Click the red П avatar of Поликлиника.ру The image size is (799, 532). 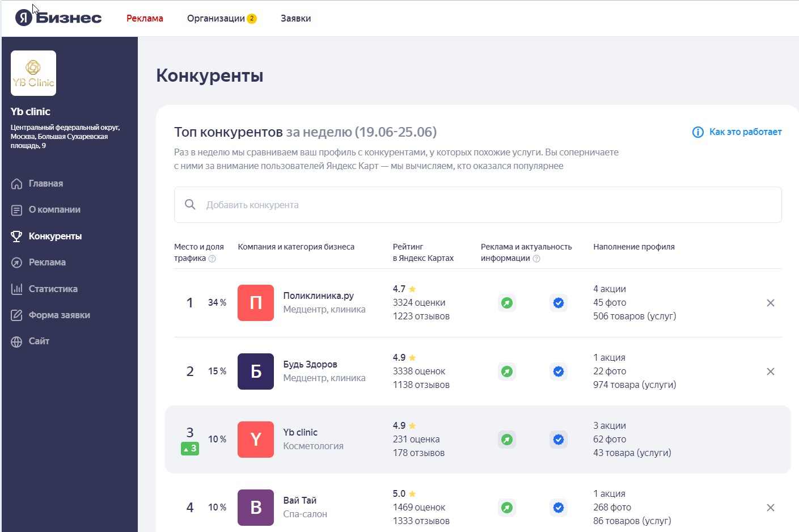[256, 303]
